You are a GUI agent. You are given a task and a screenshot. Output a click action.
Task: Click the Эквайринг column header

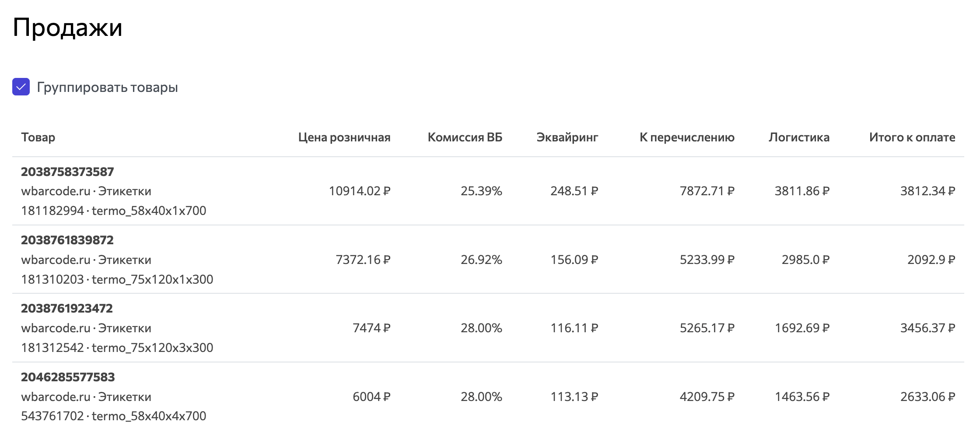tap(567, 137)
